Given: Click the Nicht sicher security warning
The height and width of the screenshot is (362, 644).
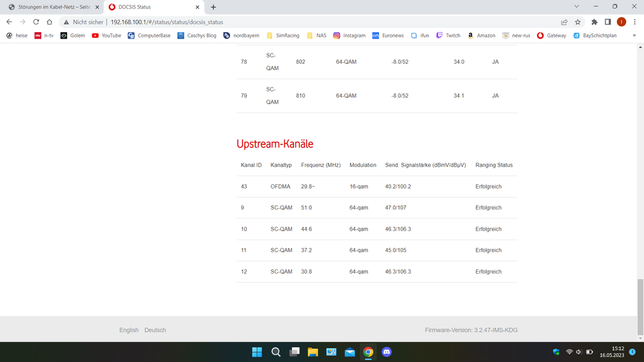Looking at the screenshot, I should click(83, 22).
